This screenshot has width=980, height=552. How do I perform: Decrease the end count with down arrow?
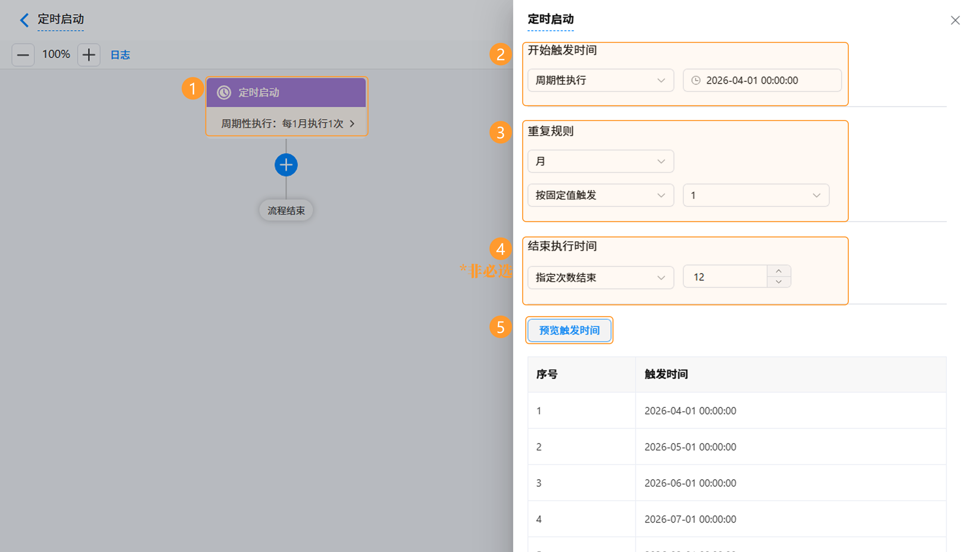pyautogui.click(x=779, y=282)
